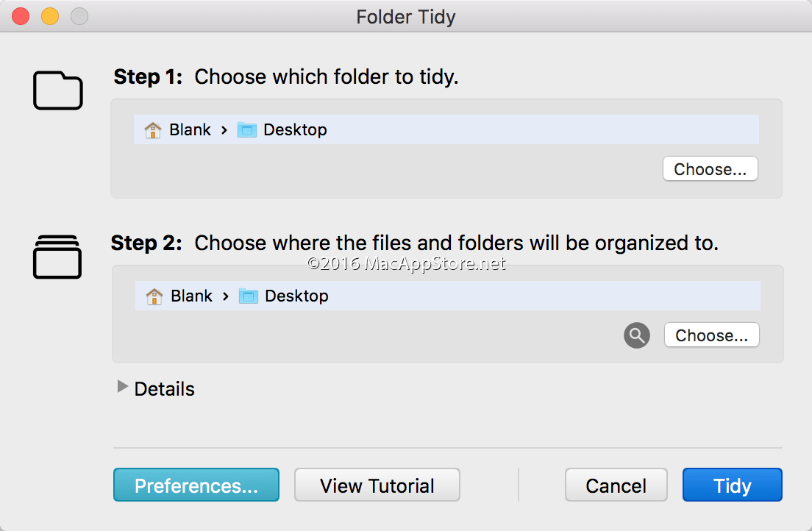Expand the Details disclosure triangle
This screenshot has width=812, height=531.
click(123, 387)
